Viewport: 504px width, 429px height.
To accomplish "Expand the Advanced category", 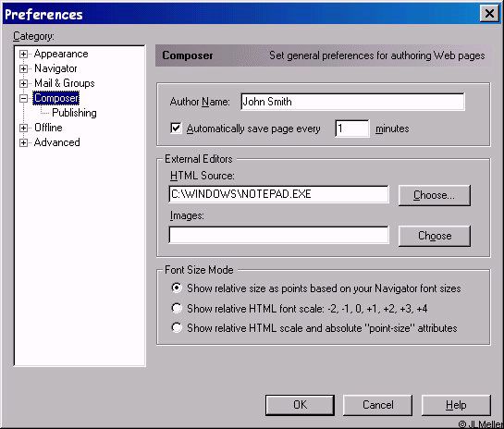I will tap(23, 142).
